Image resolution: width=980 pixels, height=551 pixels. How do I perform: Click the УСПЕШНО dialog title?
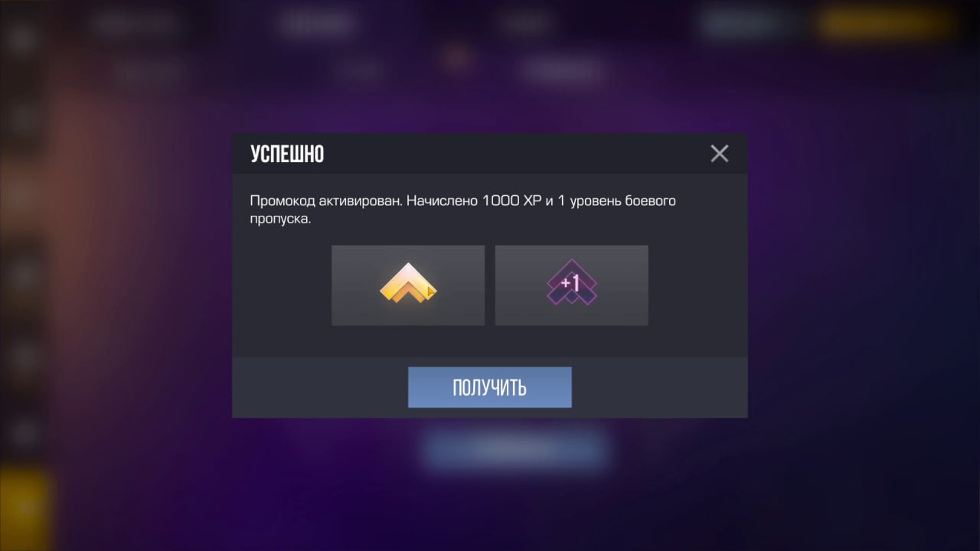[x=287, y=154]
